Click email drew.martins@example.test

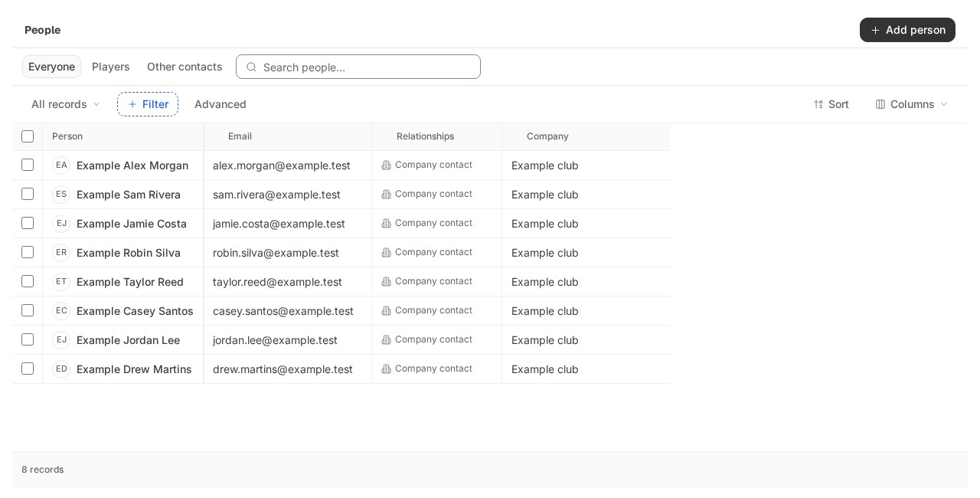point(283,369)
